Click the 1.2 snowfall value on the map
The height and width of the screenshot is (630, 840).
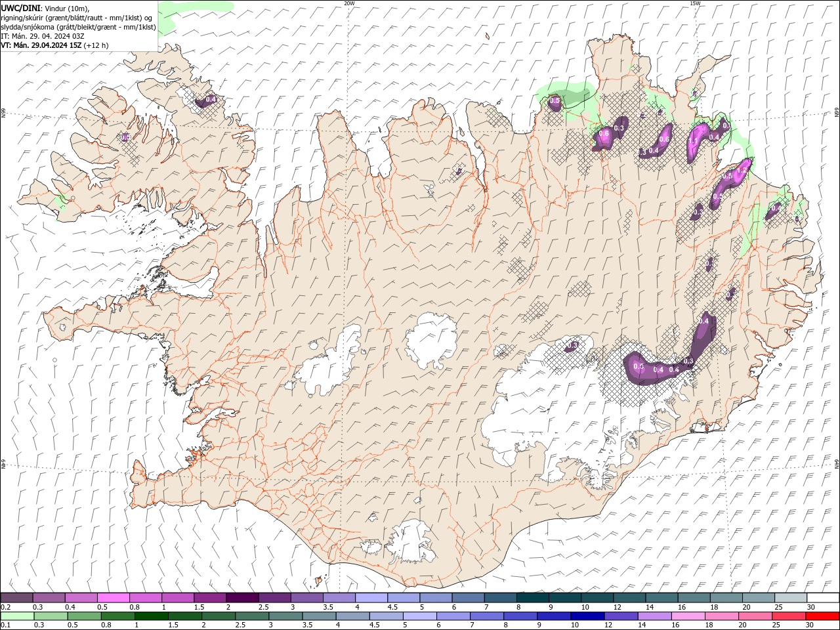point(742,169)
